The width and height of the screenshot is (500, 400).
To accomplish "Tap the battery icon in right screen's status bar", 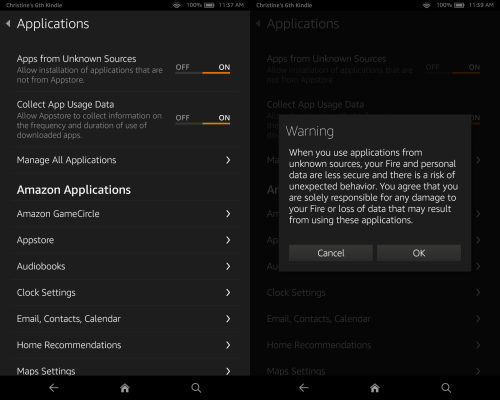I will (x=459, y=5).
